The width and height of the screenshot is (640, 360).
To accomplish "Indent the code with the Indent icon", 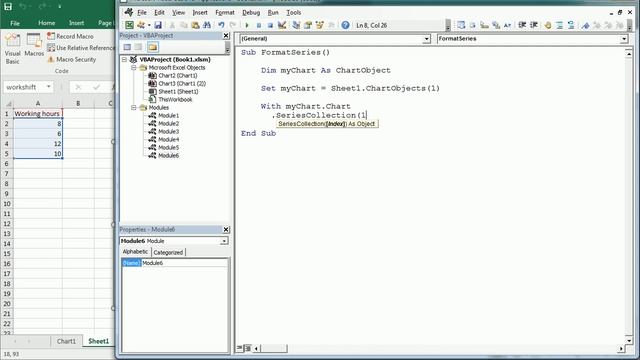I will (x=522, y=25).
